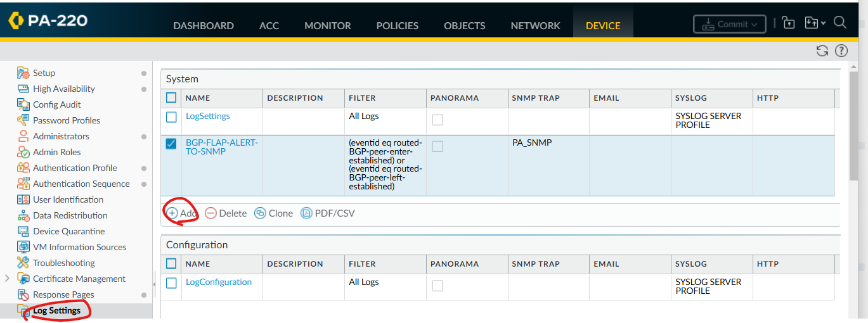
Task: Open the help question mark icon
Action: (841, 51)
